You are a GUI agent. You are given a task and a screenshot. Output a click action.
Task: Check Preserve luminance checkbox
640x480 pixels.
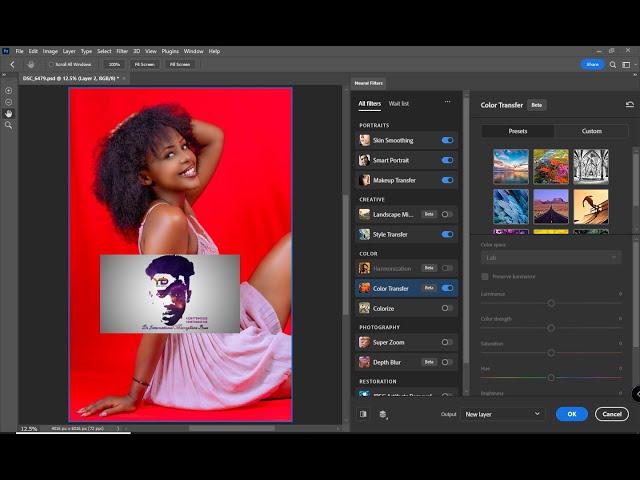485,277
